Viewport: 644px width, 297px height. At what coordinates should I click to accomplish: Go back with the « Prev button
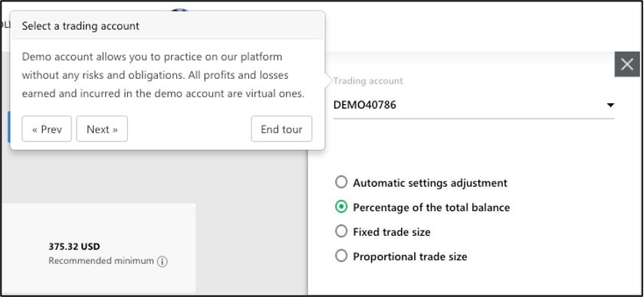47,129
